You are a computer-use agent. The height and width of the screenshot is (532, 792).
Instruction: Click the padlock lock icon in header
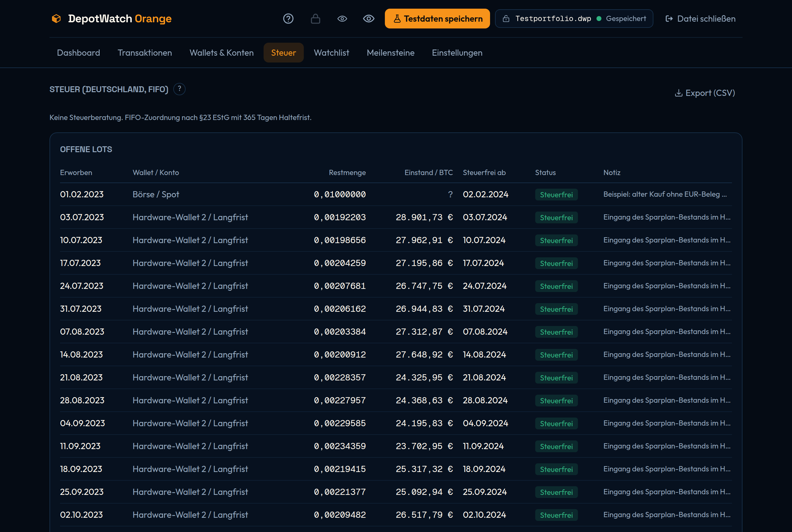point(316,19)
